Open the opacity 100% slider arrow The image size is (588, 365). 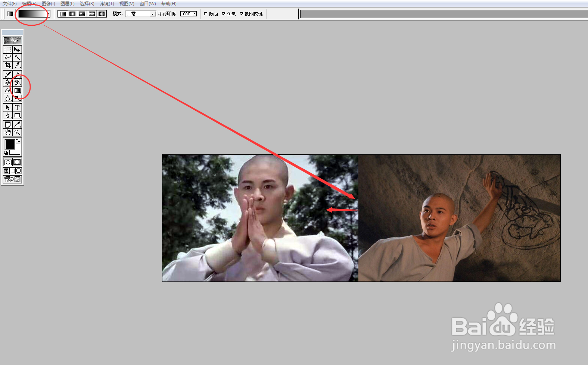coord(194,14)
